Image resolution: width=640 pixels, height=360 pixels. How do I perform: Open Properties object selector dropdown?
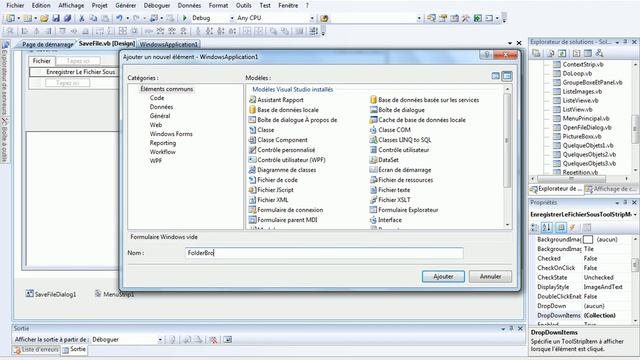[x=635, y=215]
